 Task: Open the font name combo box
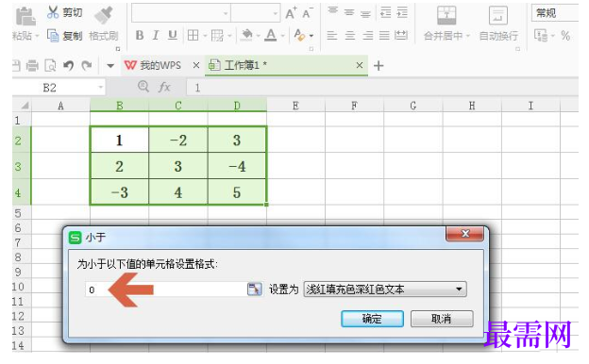[181, 13]
